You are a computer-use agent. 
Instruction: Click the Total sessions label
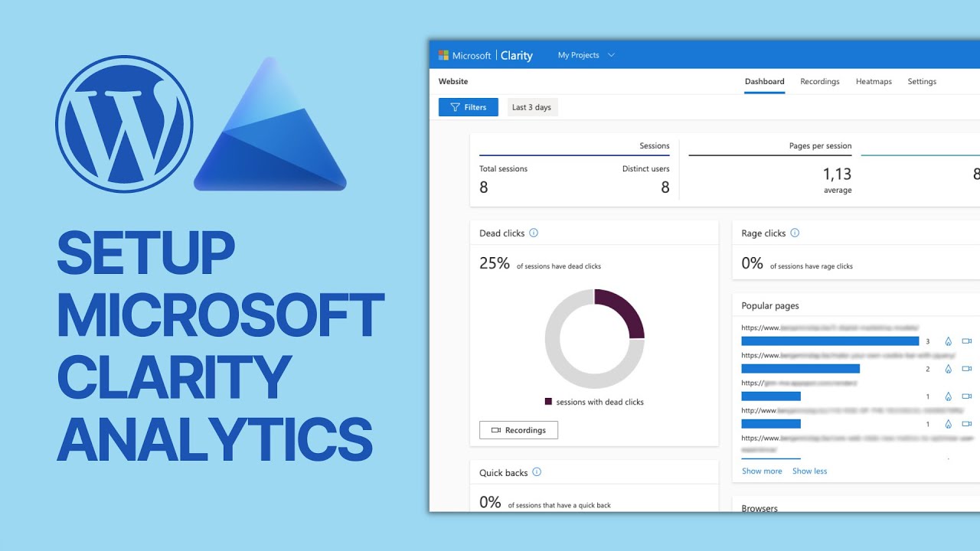tap(503, 169)
